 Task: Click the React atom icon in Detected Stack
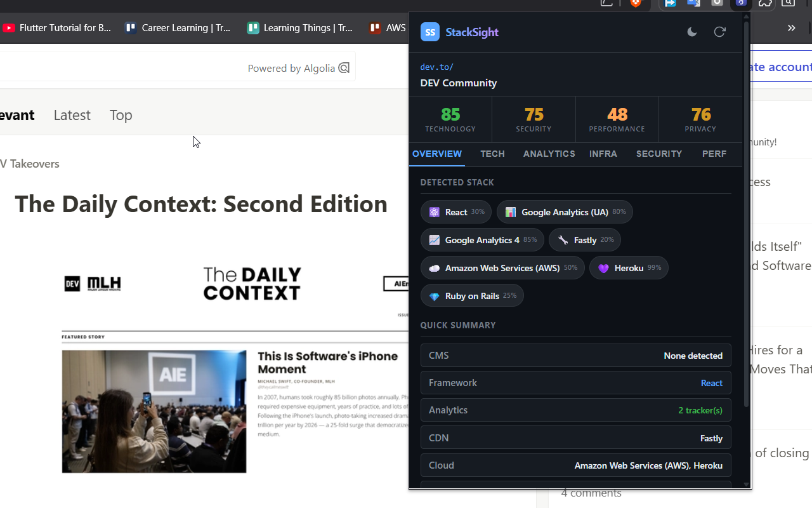435,212
